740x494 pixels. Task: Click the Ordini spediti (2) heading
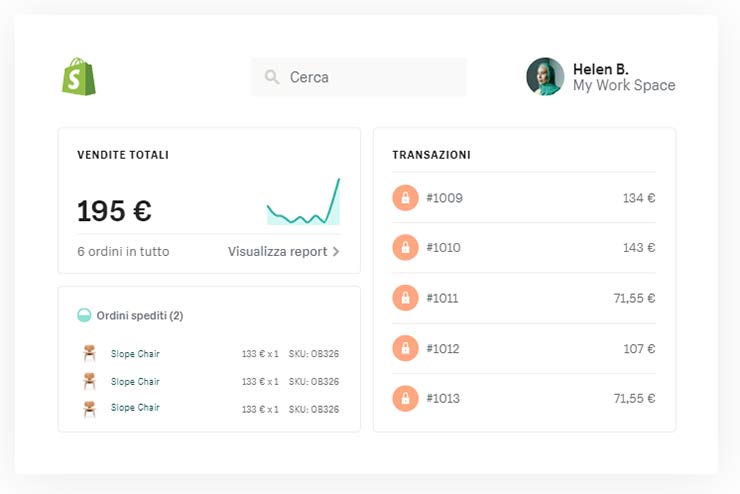[x=140, y=316]
